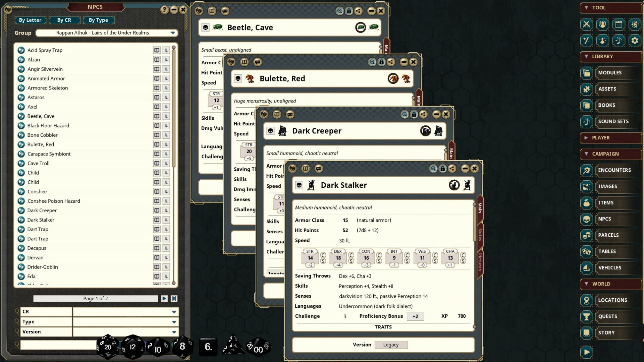
Task: Open the Group dropdown in NPCs list
Action: pyautogui.click(x=173, y=33)
